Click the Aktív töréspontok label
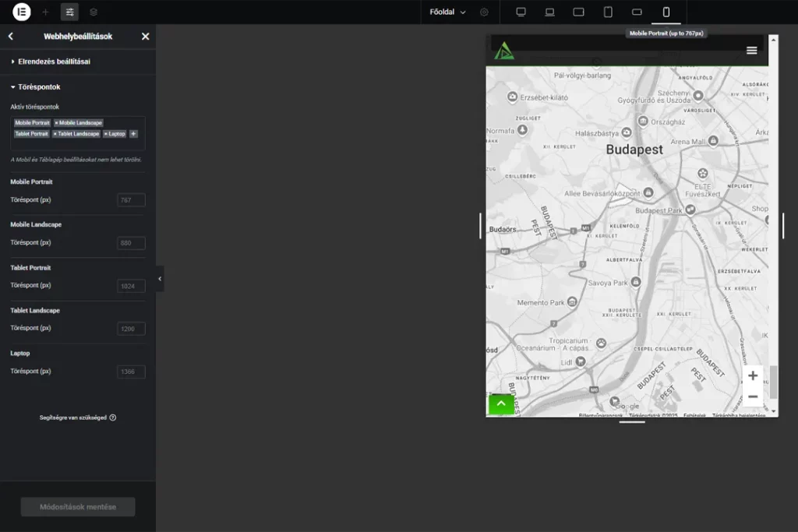798x532 pixels. click(34, 107)
